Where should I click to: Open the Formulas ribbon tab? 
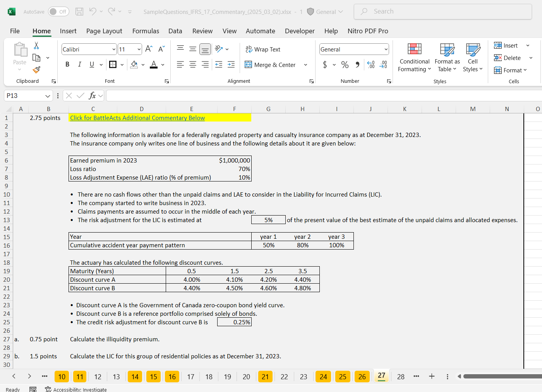coord(146,31)
